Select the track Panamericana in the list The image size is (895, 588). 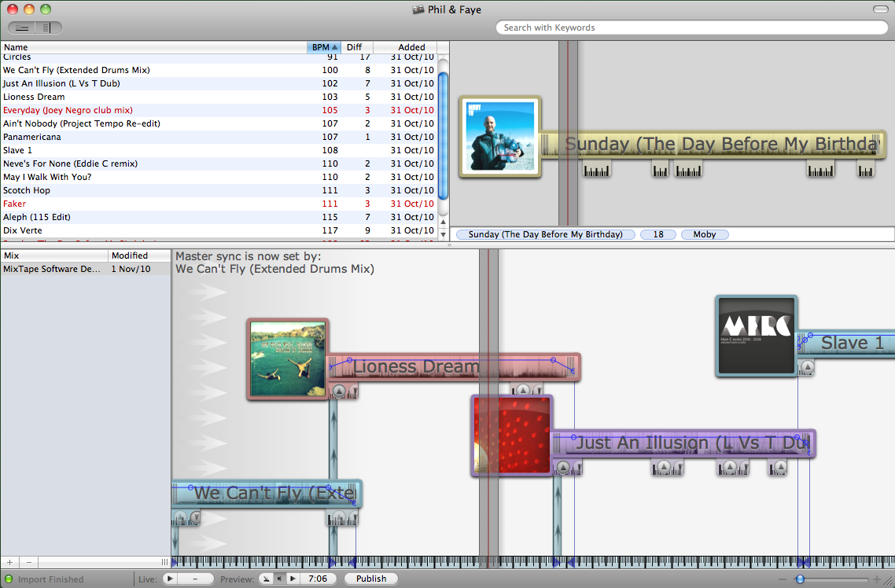pos(31,137)
